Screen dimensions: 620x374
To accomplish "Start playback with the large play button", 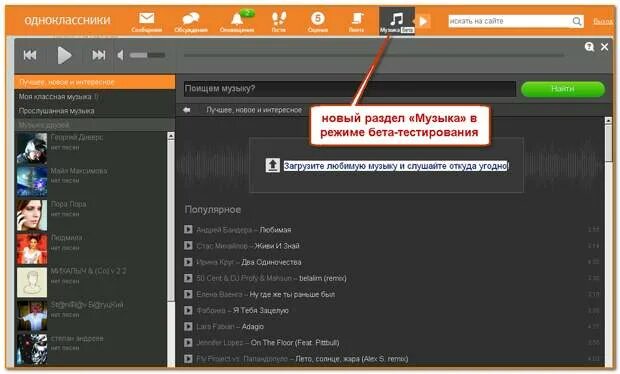I will (64, 55).
